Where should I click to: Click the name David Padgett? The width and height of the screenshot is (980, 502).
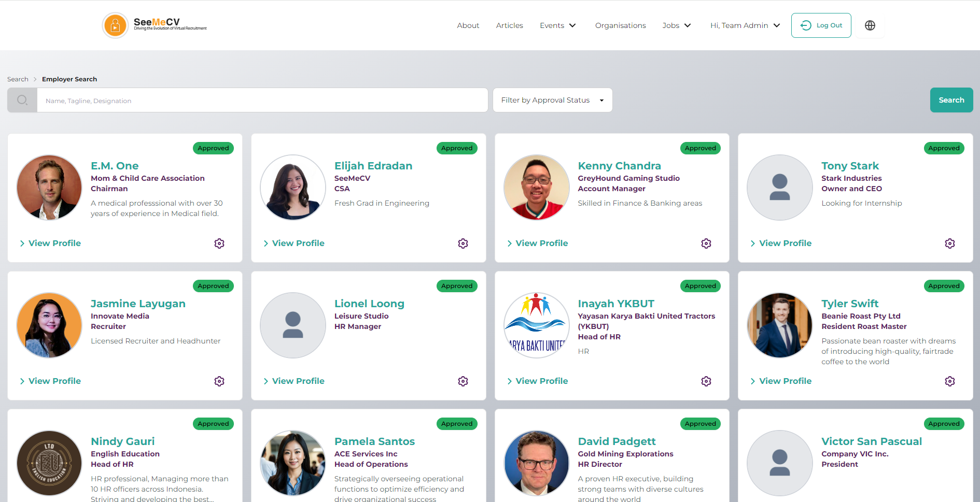[617, 441]
